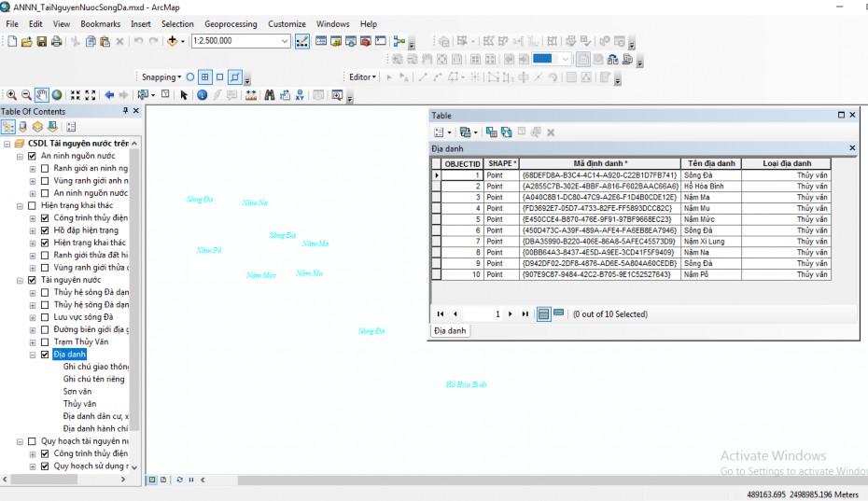Activate the Pan hand tool

coord(42,95)
